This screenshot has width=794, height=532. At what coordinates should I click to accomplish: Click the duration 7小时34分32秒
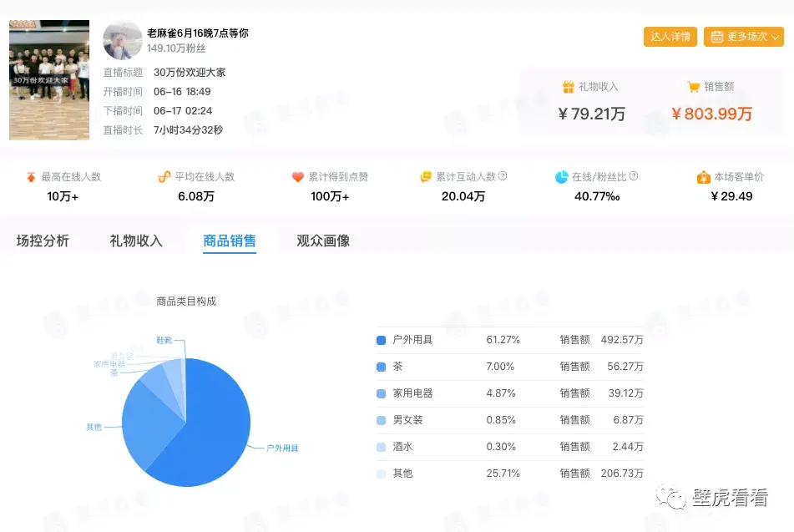(x=188, y=130)
